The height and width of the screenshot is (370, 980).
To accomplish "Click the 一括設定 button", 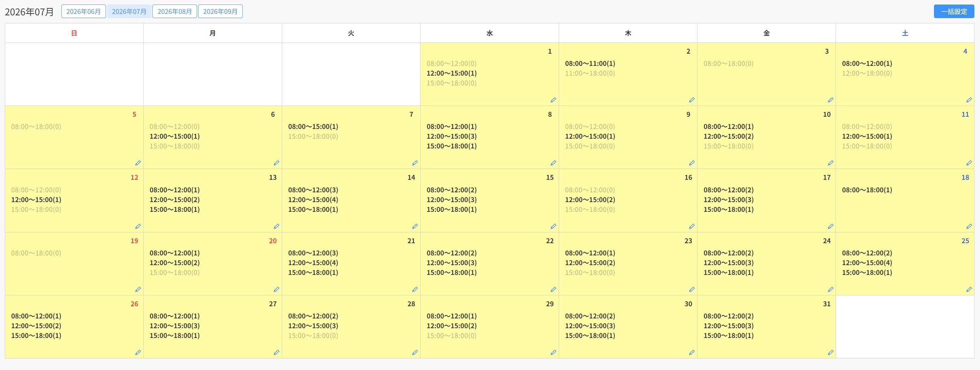I will [x=954, y=11].
